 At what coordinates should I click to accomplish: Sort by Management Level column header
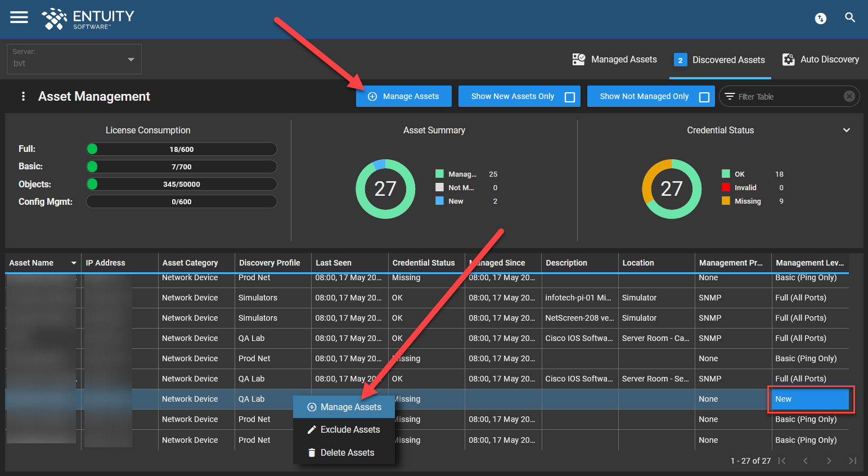[x=809, y=263]
